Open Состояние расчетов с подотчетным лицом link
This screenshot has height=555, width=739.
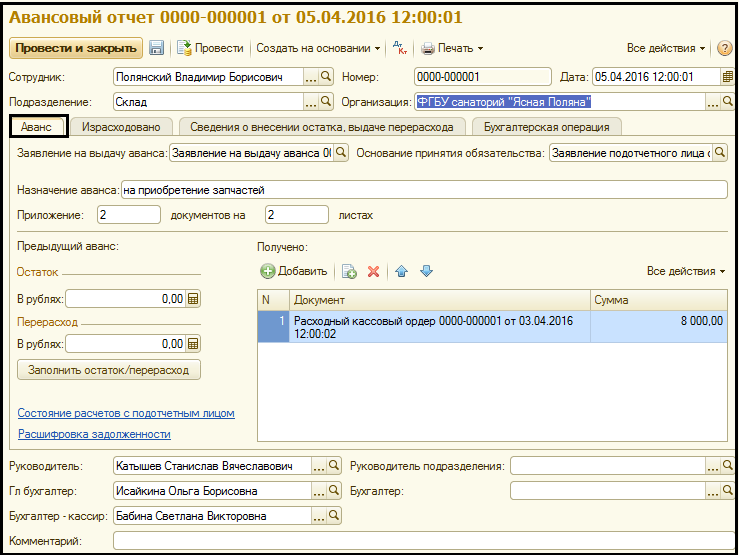click(x=126, y=413)
